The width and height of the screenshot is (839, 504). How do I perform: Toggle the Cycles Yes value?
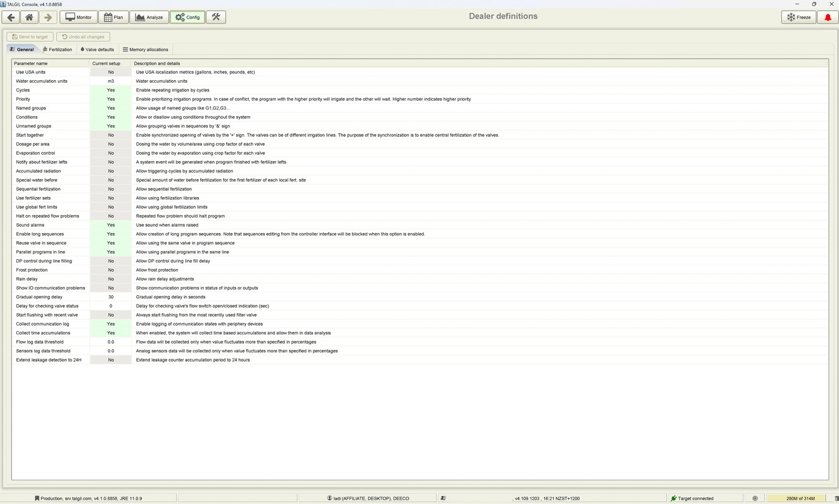point(111,90)
